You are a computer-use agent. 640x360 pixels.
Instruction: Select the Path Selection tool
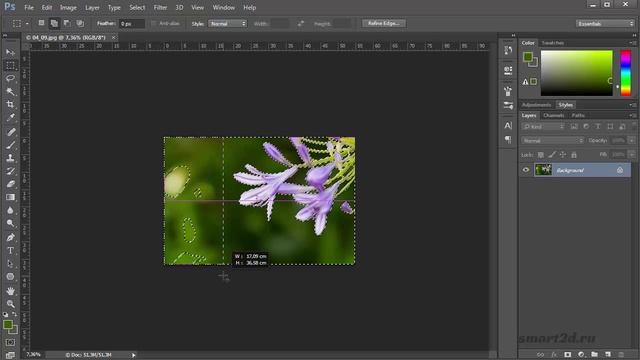(11, 263)
